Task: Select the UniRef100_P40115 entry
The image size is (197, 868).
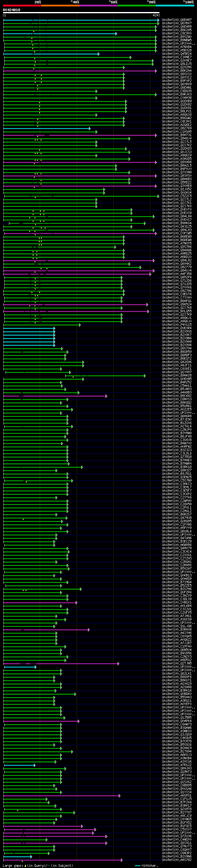Action: click(x=177, y=325)
